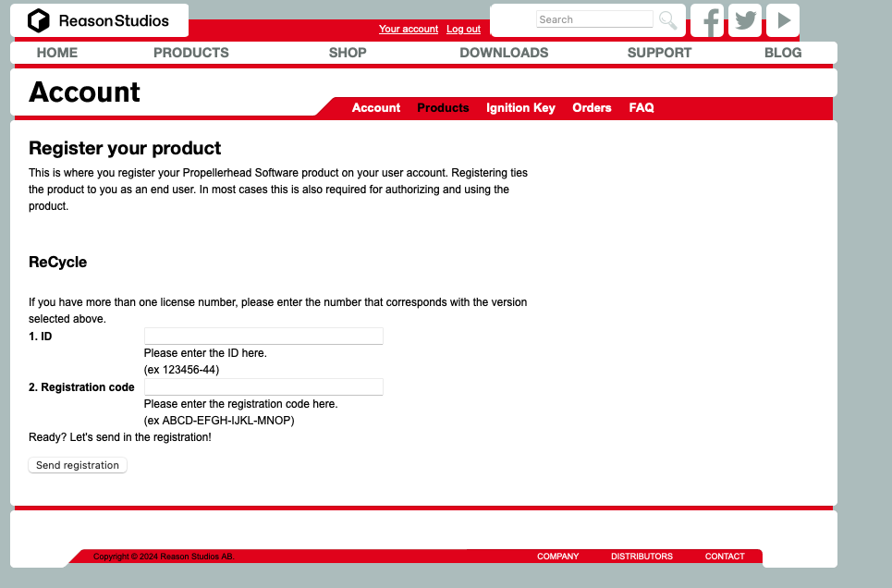Open the FAQ tab
The image size is (892, 588).
click(x=641, y=108)
